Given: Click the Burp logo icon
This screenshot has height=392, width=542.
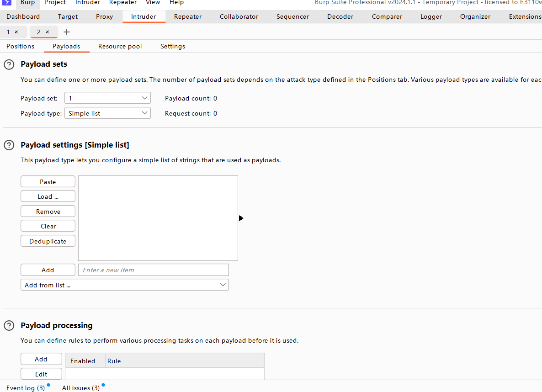Looking at the screenshot, I should (7, 2).
